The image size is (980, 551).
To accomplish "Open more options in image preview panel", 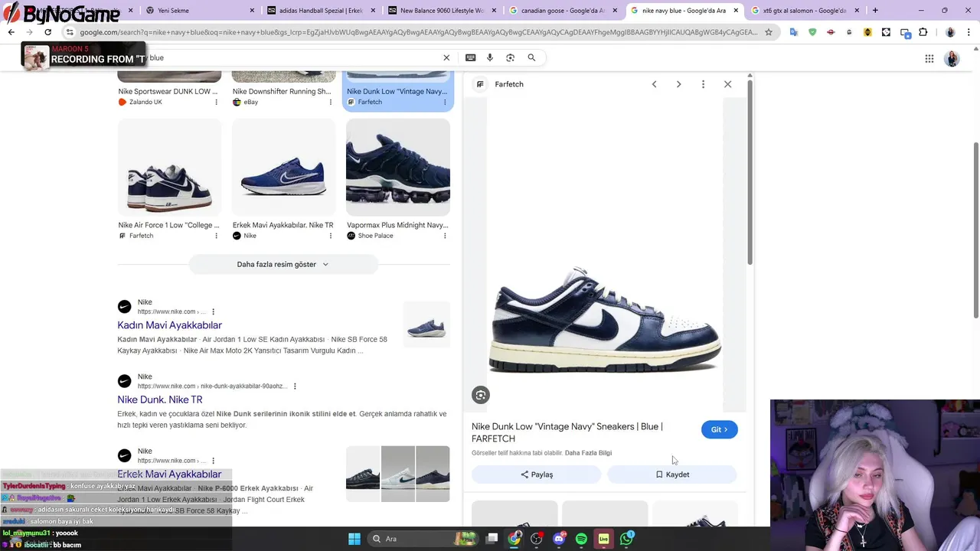I will click(703, 84).
